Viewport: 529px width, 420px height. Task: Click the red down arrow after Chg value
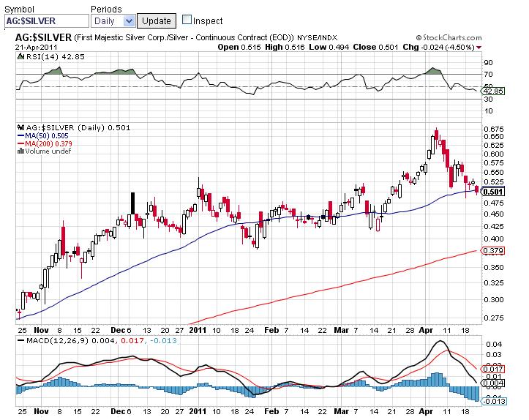click(479, 47)
